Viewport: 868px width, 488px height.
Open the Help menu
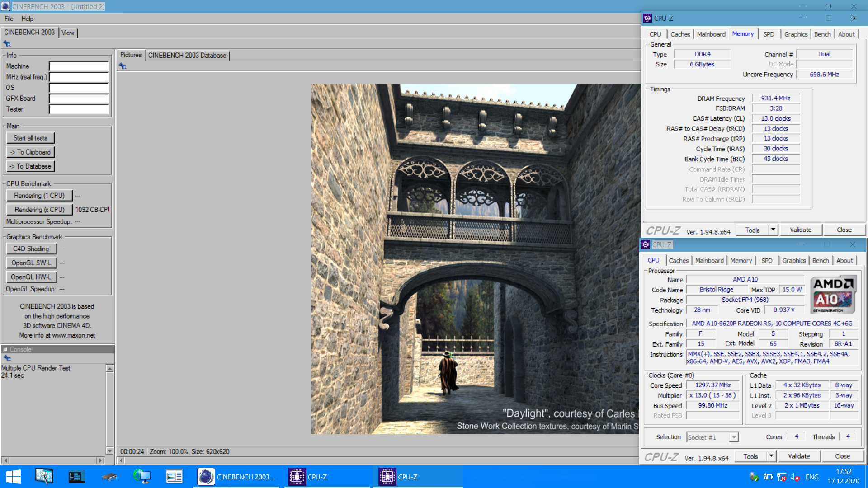coord(27,19)
